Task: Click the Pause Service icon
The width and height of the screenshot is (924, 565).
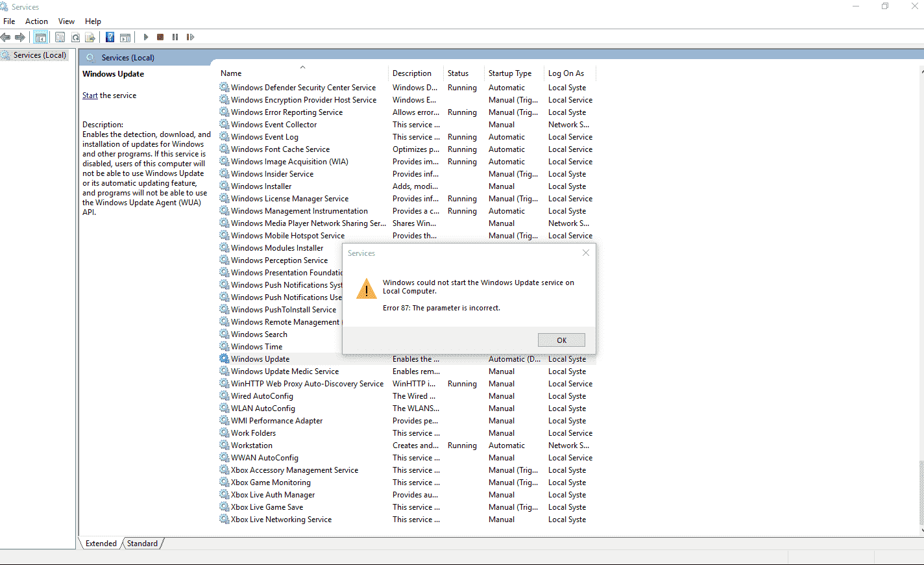Action: point(175,37)
